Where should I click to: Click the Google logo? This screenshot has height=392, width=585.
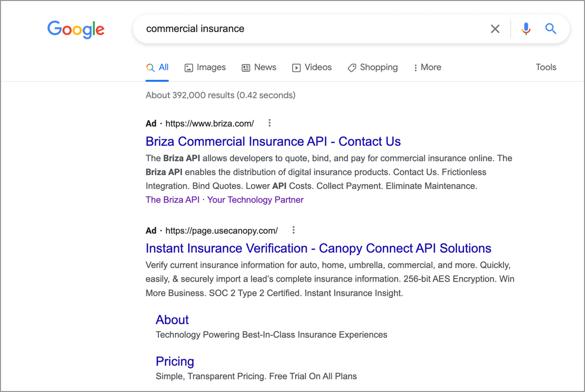pyautogui.click(x=76, y=29)
